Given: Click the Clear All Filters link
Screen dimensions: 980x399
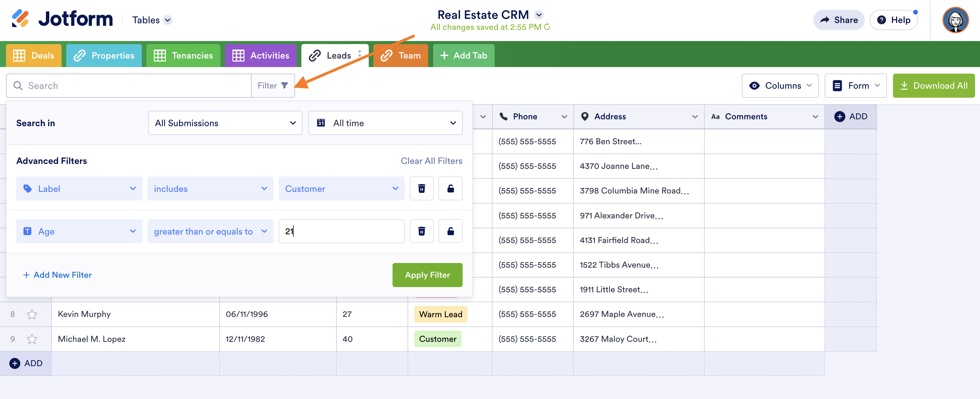Looking at the screenshot, I should (431, 161).
